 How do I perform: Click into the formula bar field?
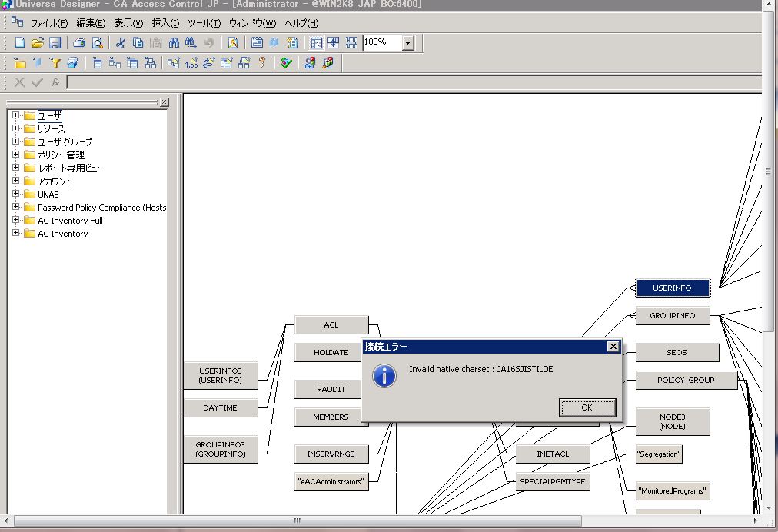(414, 82)
